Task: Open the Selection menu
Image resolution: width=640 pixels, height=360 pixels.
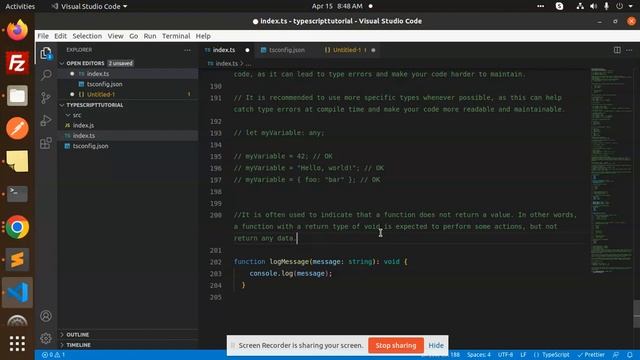Action: pos(87,36)
